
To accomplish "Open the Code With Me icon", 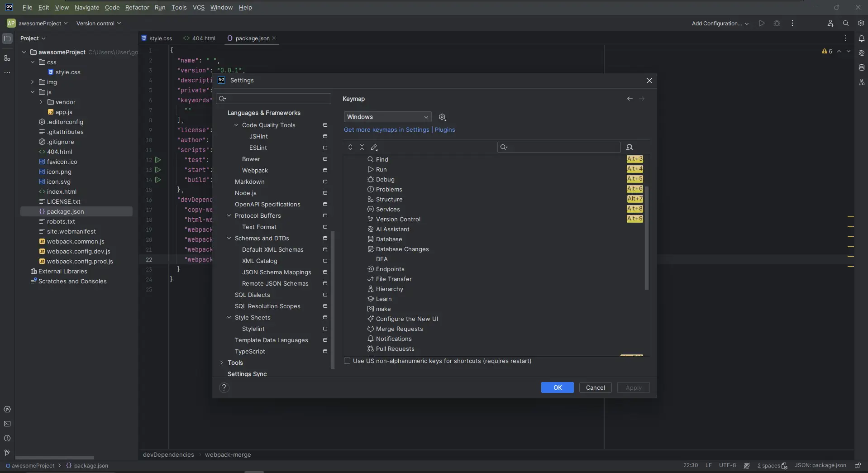I will click(x=830, y=24).
